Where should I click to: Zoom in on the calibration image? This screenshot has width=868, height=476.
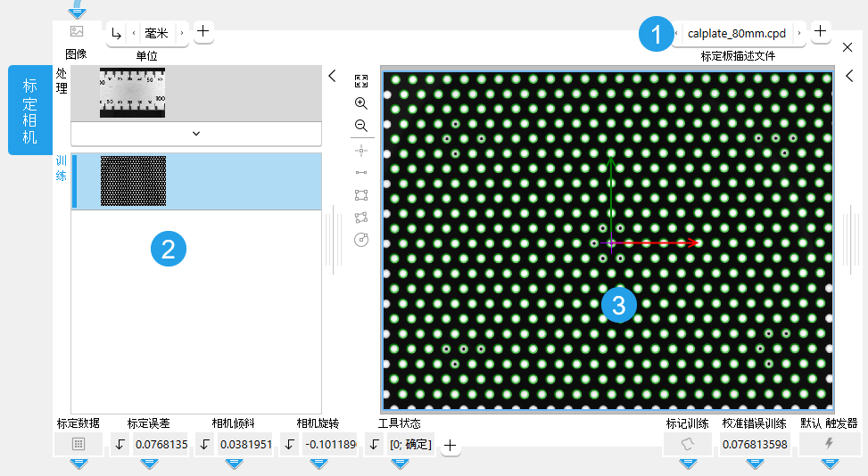click(361, 103)
